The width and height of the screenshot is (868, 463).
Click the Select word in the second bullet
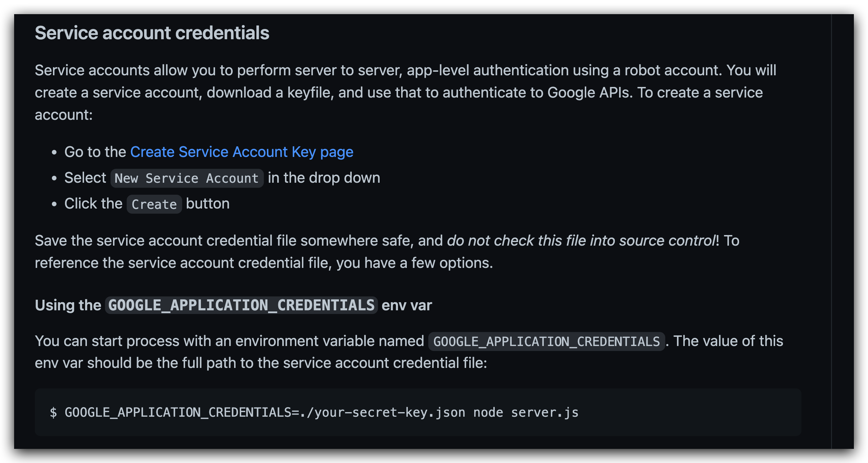pos(85,178)
